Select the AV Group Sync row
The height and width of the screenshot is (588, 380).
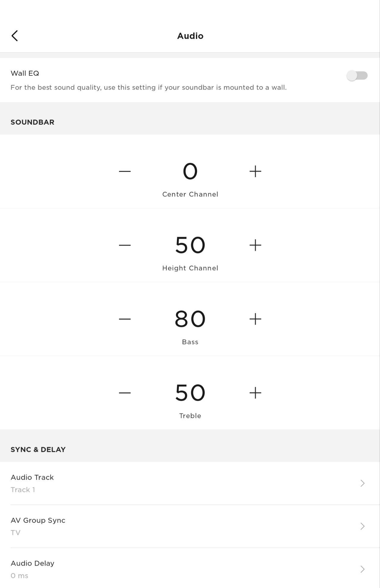pyautogui.click(x=178, y=526)
